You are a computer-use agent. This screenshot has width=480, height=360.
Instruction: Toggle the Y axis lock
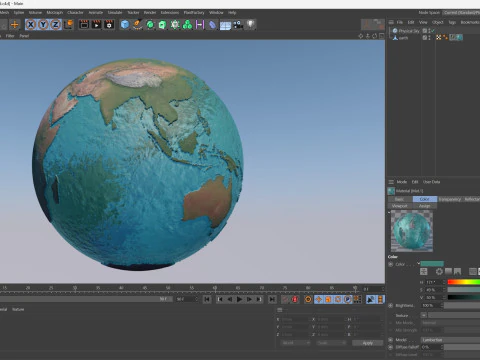click(x=43, y=25)
